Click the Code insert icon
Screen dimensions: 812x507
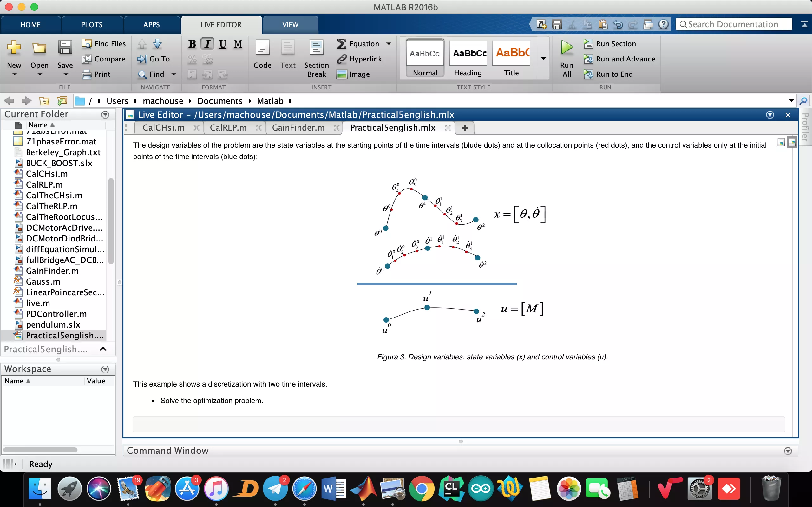(262, 48)
